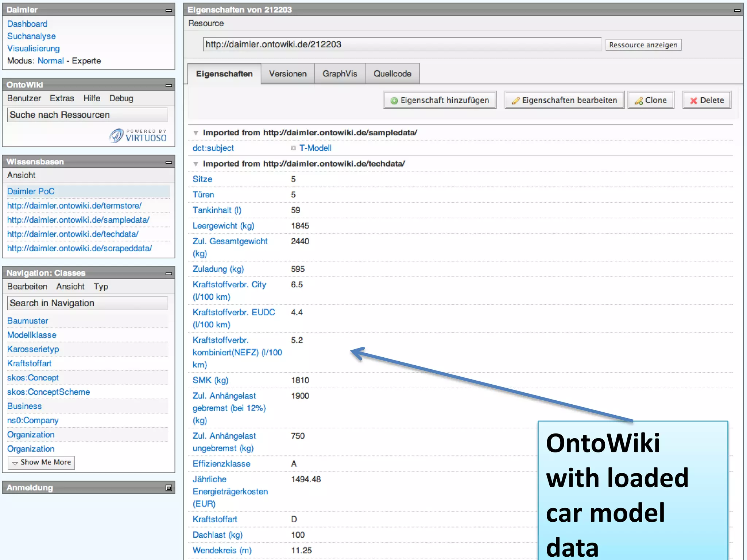
Task: Click the SMK (kg) property
Action: pos(210,381)
